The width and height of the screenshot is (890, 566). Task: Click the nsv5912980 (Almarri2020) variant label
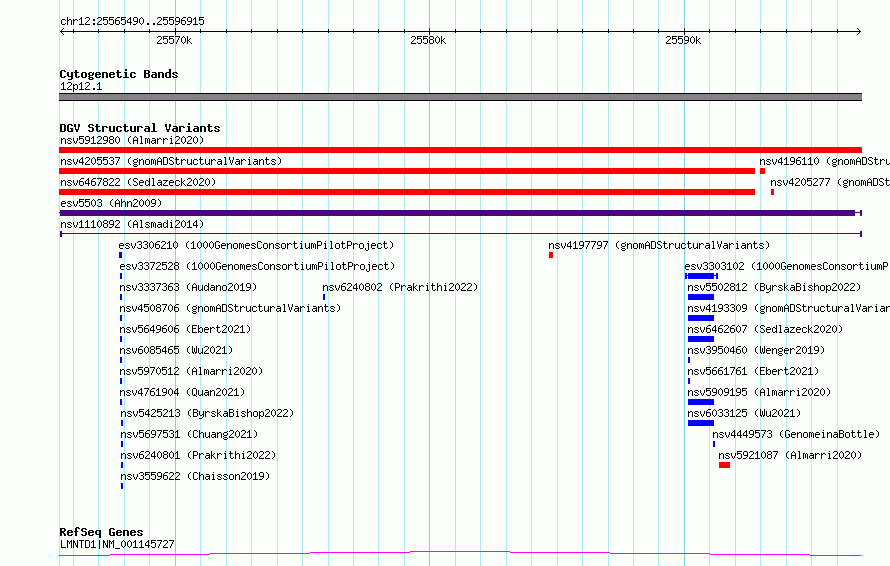pos(132,140)
